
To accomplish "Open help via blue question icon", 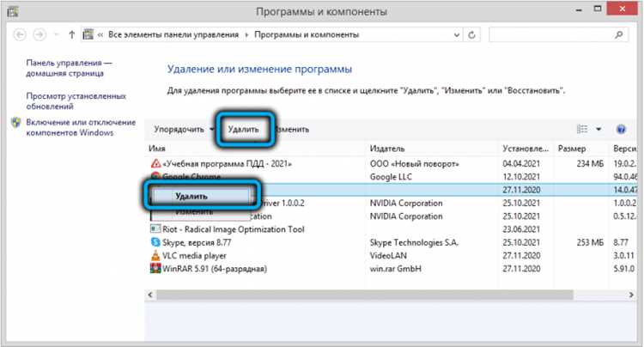I will [621, 130].
